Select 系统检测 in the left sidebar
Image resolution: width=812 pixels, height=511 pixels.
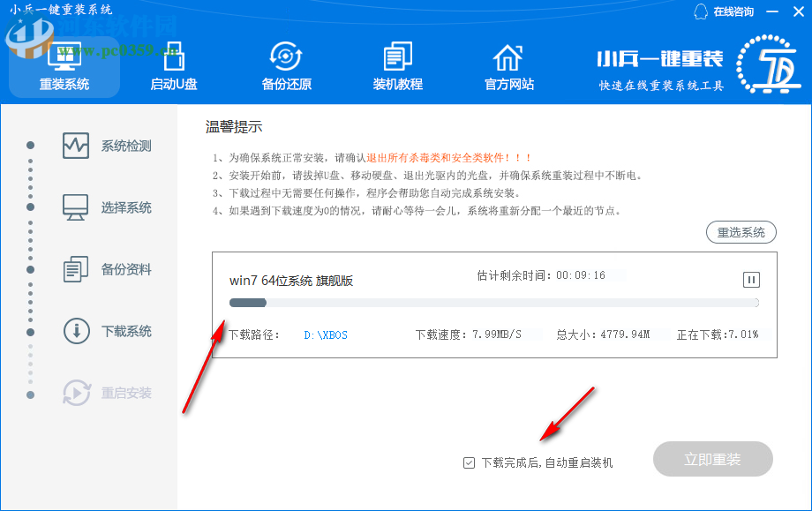point(117,144)
